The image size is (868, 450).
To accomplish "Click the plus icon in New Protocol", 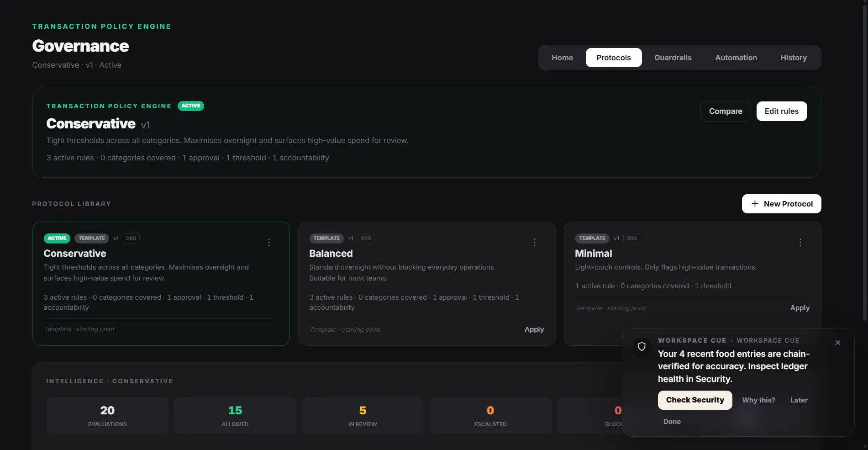I will [755, 204].
